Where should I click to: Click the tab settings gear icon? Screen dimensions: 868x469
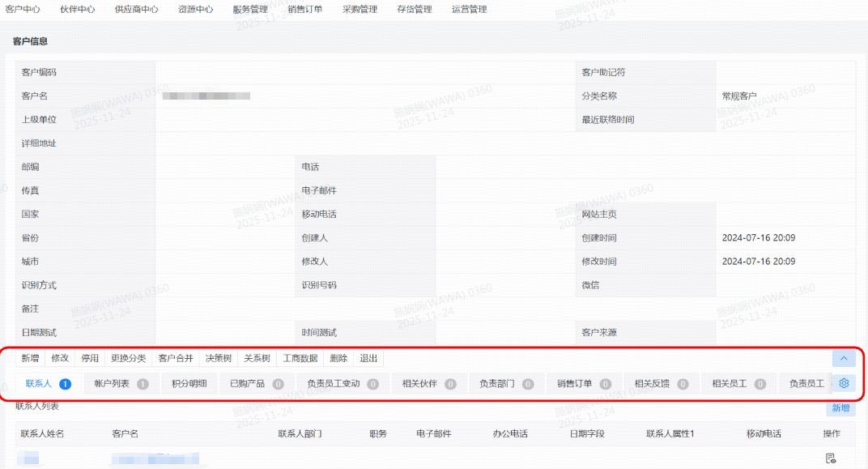[844, 383]
